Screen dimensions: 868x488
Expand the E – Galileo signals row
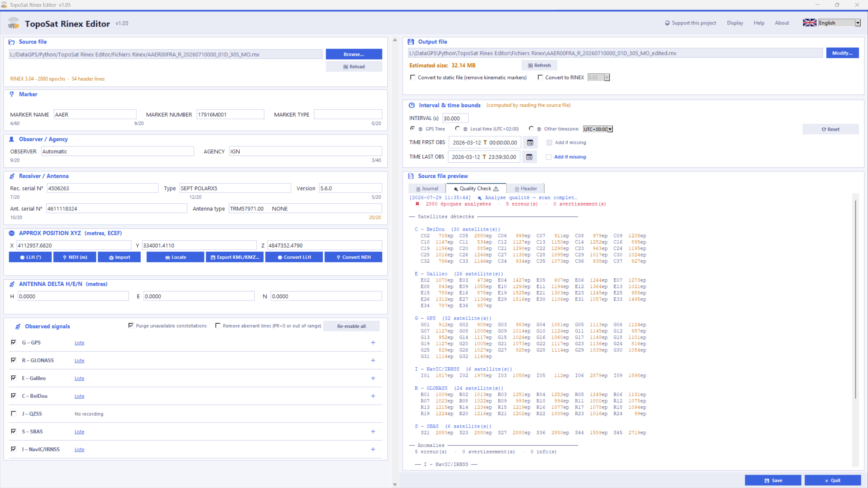(x=373, y=378)
